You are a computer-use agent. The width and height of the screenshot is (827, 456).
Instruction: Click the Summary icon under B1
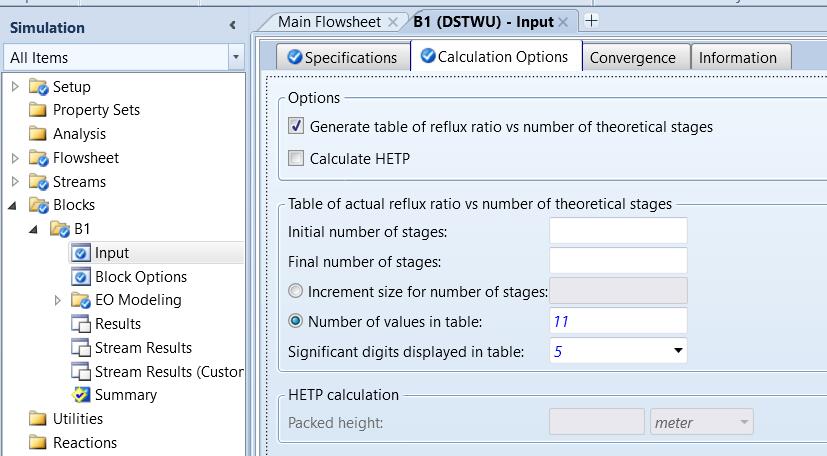(81, 395)
